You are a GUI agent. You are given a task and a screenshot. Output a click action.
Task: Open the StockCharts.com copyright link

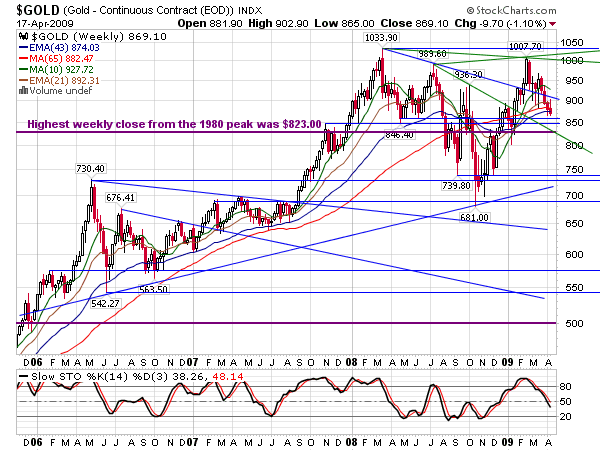[511, 10]
